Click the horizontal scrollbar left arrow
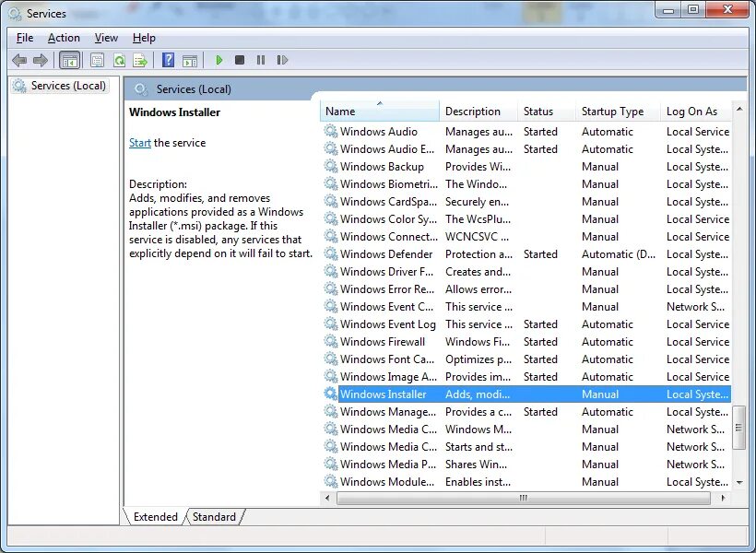The height and width of the screenshot is (553, 756). (328, 498)
